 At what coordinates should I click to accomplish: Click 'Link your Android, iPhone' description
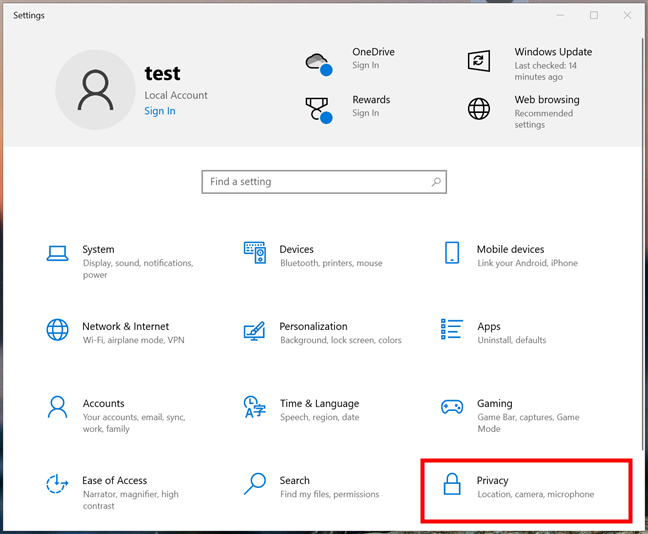click(x=527, y=263)
